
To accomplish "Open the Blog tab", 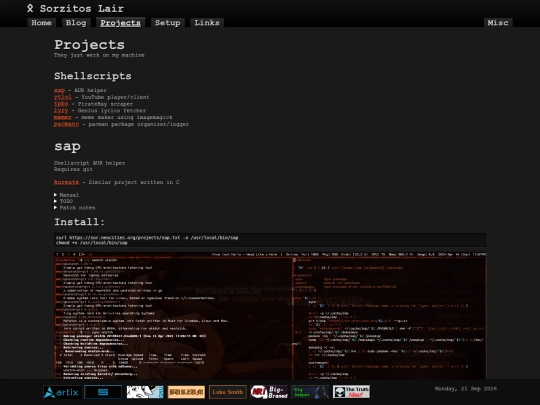I will point(76,23).
